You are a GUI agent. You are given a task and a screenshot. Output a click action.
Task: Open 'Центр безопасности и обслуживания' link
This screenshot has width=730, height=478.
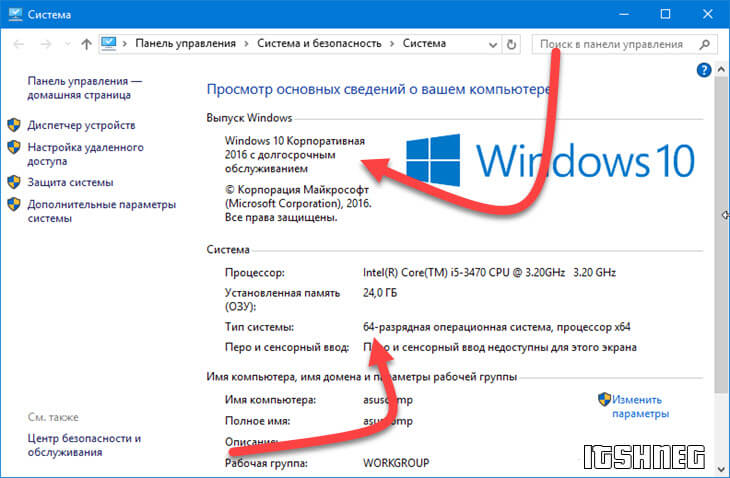[84, 445]
